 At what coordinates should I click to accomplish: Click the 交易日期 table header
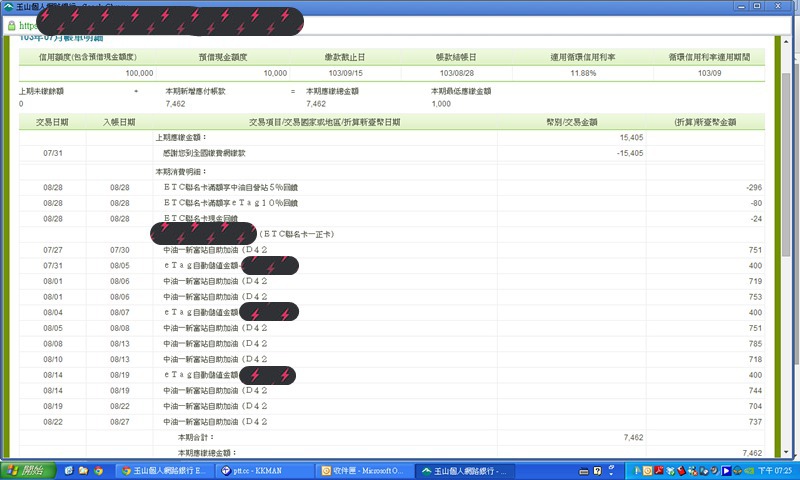pos(52,122)
